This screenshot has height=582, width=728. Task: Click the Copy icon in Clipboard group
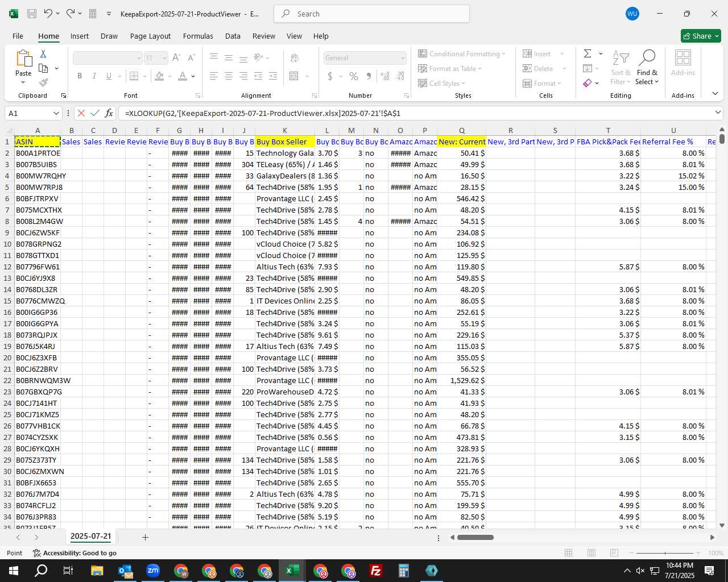click(43, 68)
